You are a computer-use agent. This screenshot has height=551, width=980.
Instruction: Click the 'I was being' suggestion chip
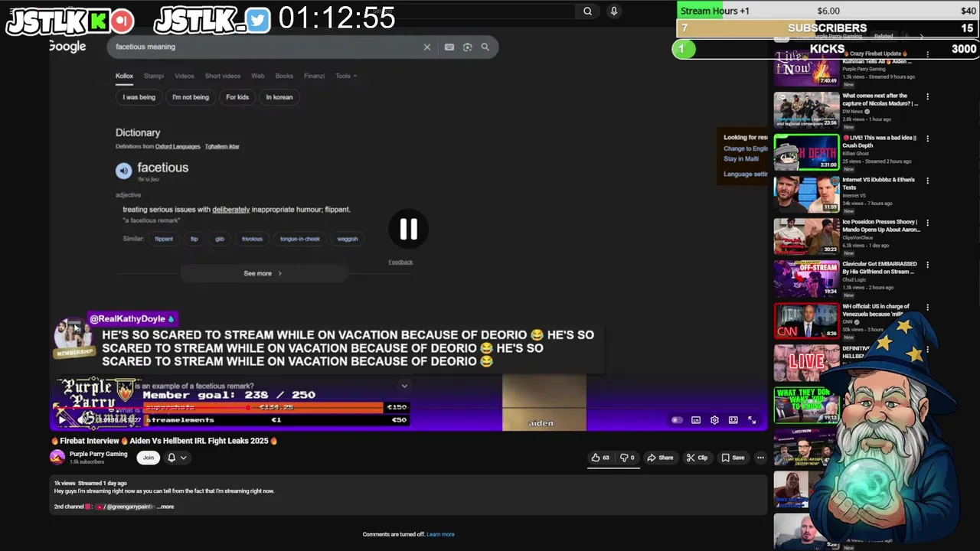coord(139,97)
